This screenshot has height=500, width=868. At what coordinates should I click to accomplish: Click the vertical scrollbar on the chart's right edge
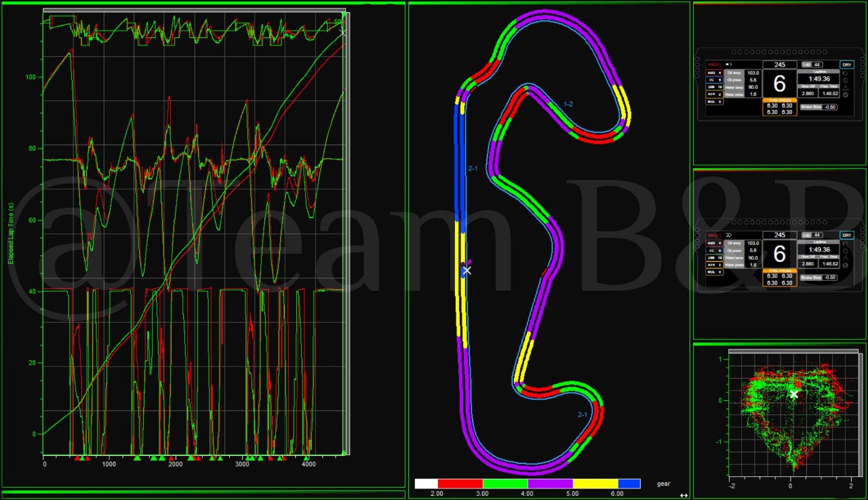[x=347, y=232]
